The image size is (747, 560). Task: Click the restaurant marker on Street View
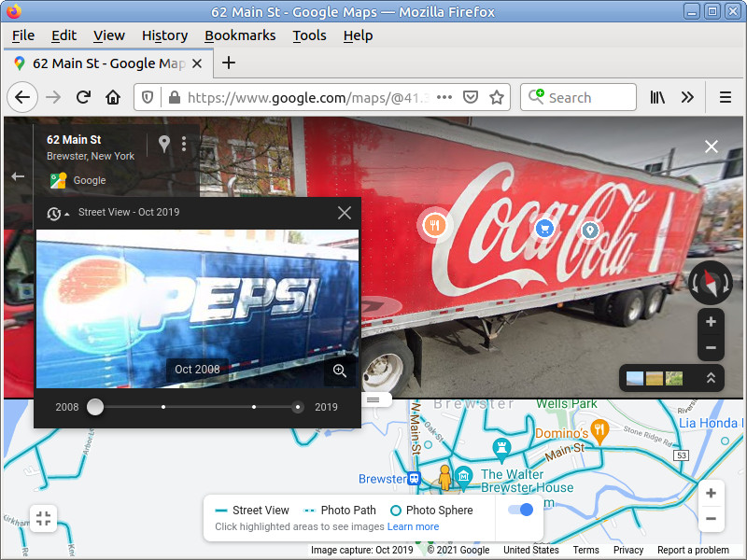pyautogui.click(x=434, y=225)
